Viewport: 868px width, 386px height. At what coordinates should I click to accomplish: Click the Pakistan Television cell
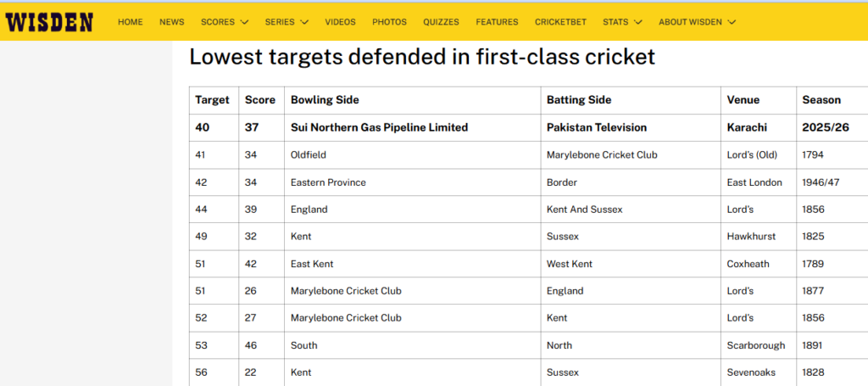point(597,128)
